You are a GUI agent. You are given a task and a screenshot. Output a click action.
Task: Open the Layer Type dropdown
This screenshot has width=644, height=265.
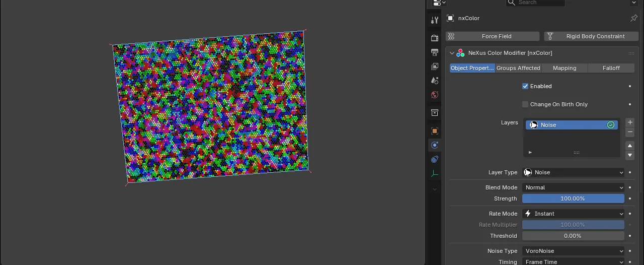pyautogui.click(x=573, y=172)
